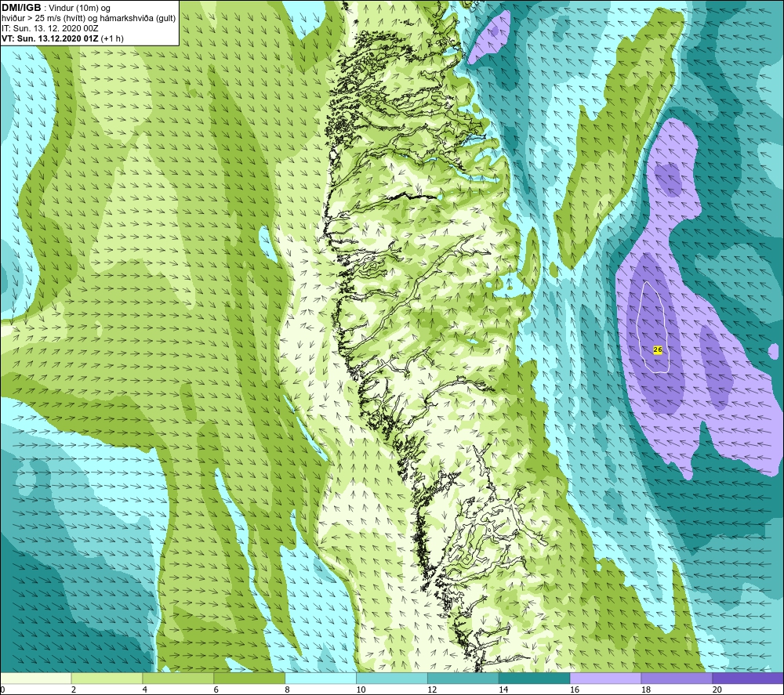Click the "(+1 h)" forecast offset text
The height and width of the screenshot is (695, 784).
[112, 38]
